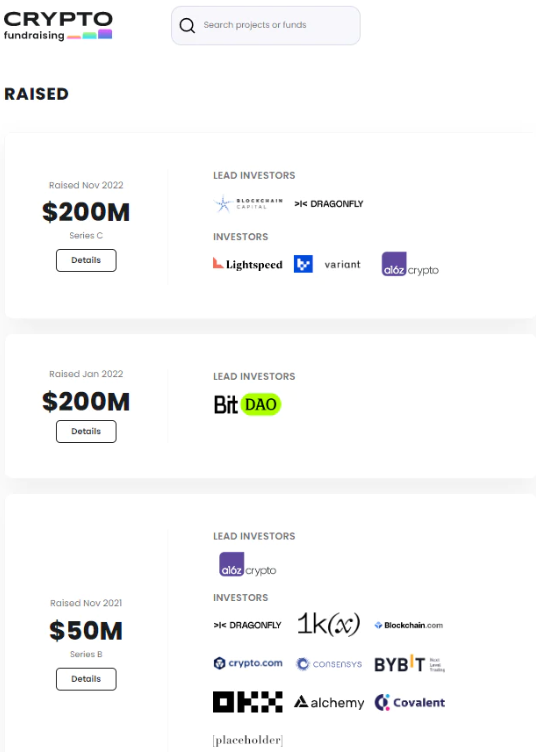Click a16z crypto logo in Series C investors
The height and width of the screenshot is (754, 536).
pyautogui.click(x=410, y=264)
